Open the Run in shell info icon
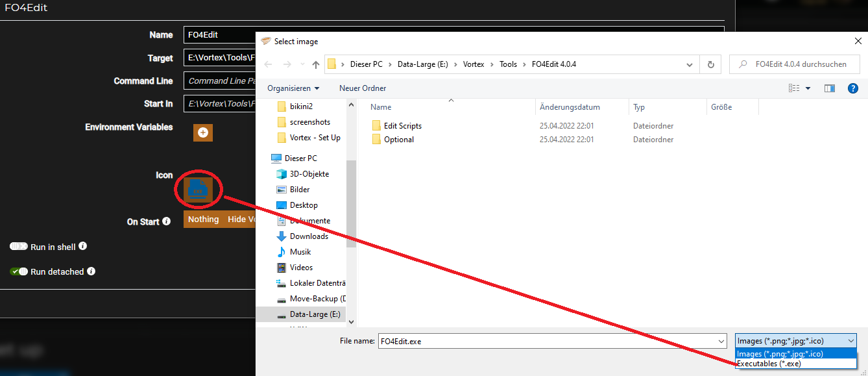868x376 pixels. [83, 246]
